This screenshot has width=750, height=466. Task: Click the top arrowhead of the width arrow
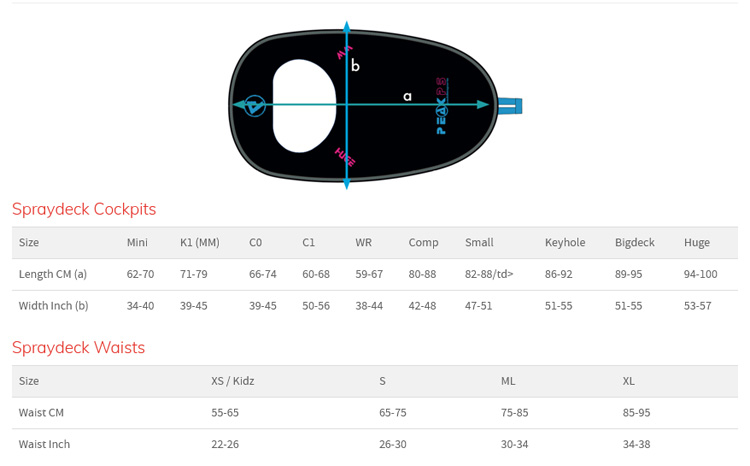click(x=347, y=26)
